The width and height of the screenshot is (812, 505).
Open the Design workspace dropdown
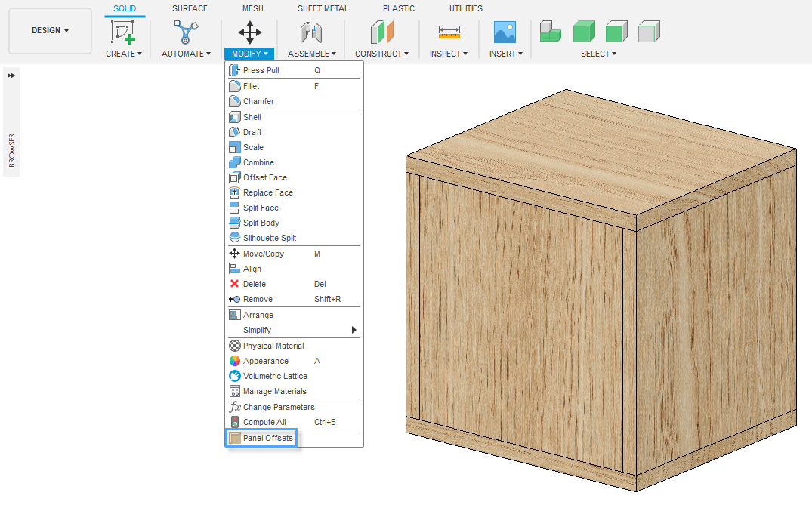pos(50,31)
